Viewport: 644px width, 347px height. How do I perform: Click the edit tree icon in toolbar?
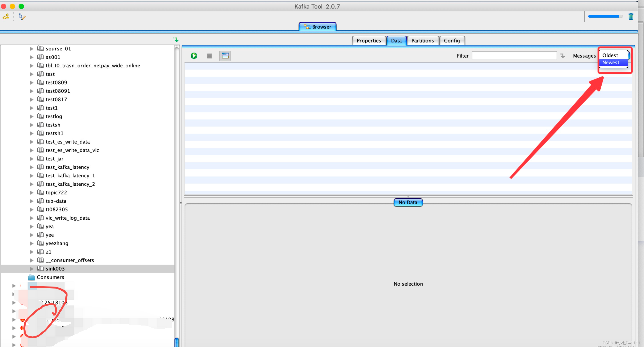pos(22,17)
